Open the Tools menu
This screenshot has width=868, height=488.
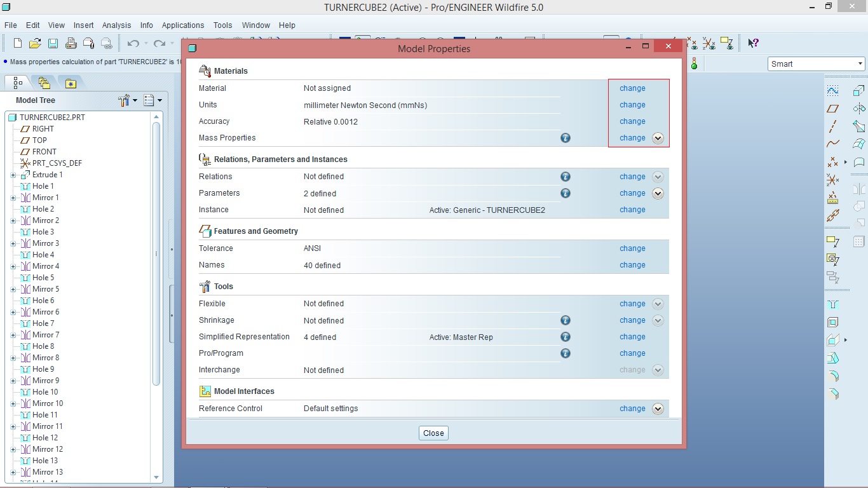tap(222, 25)
